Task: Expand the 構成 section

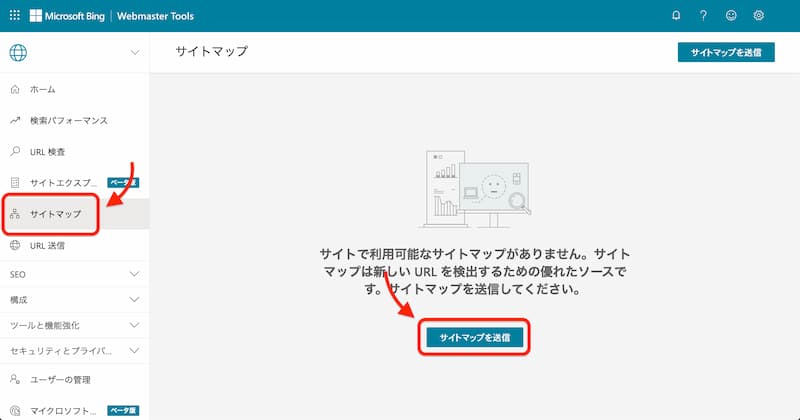Action: coord(74,300)
